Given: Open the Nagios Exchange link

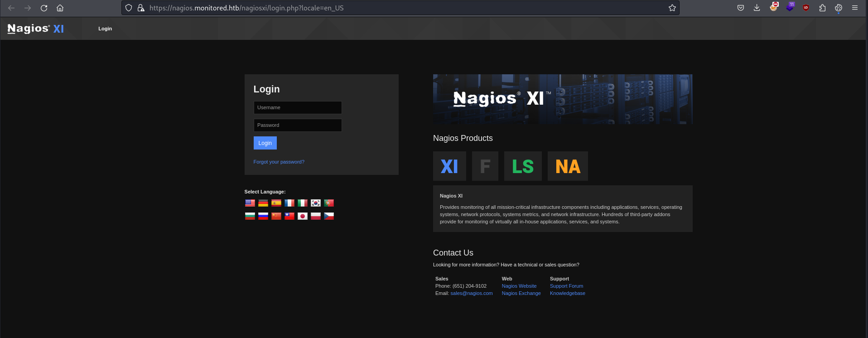Looking at the screenshot, I should [521, 293].
